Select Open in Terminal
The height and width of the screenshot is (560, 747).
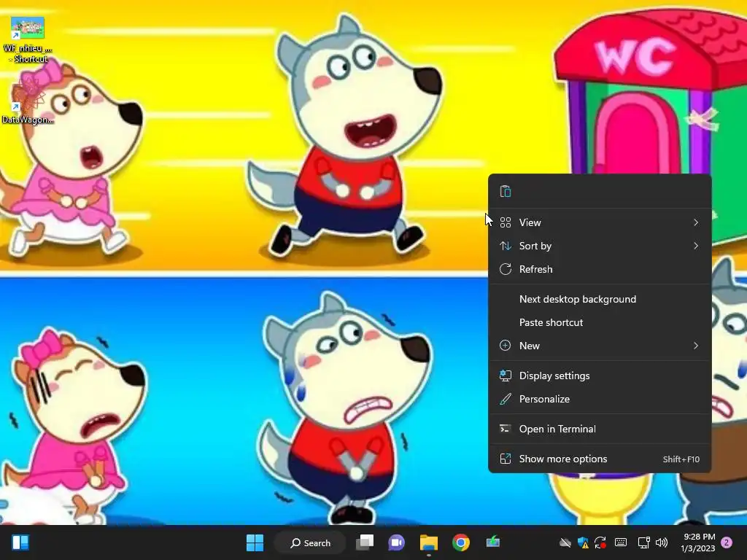[600, 429]
